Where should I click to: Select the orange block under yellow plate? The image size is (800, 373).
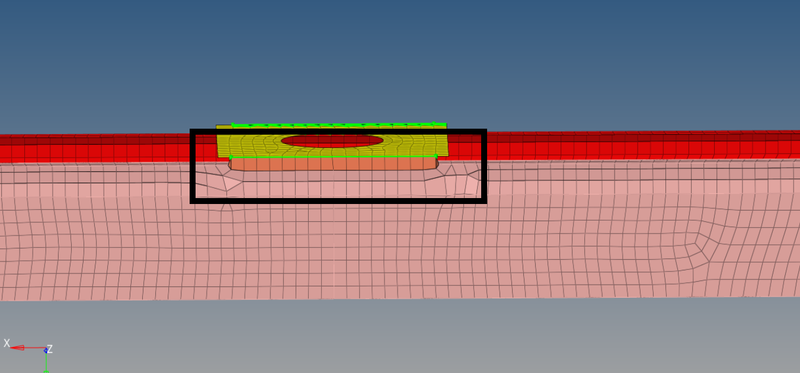click(333, 163)
